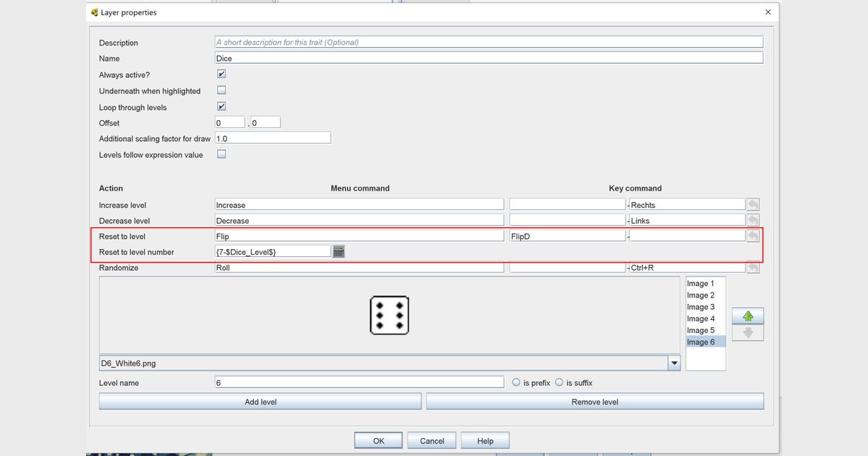
Task: Select Image 6 in level list
Action: [x=705, y=342]
